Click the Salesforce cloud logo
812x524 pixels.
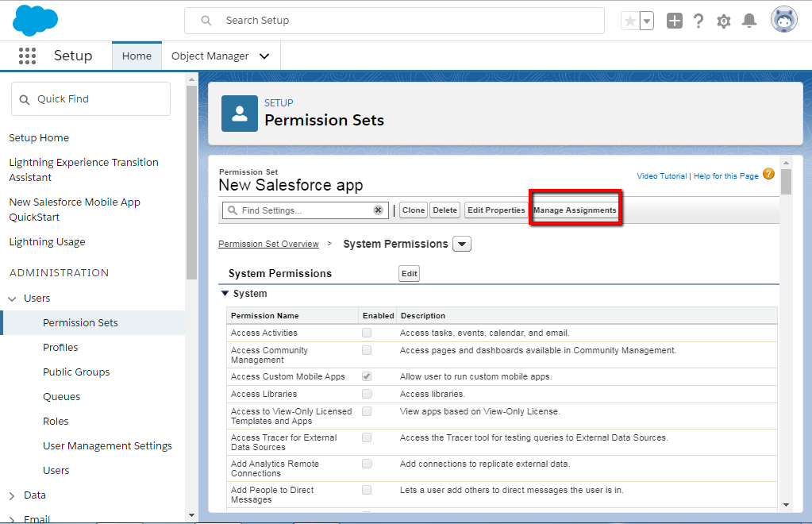click(36, 21)
